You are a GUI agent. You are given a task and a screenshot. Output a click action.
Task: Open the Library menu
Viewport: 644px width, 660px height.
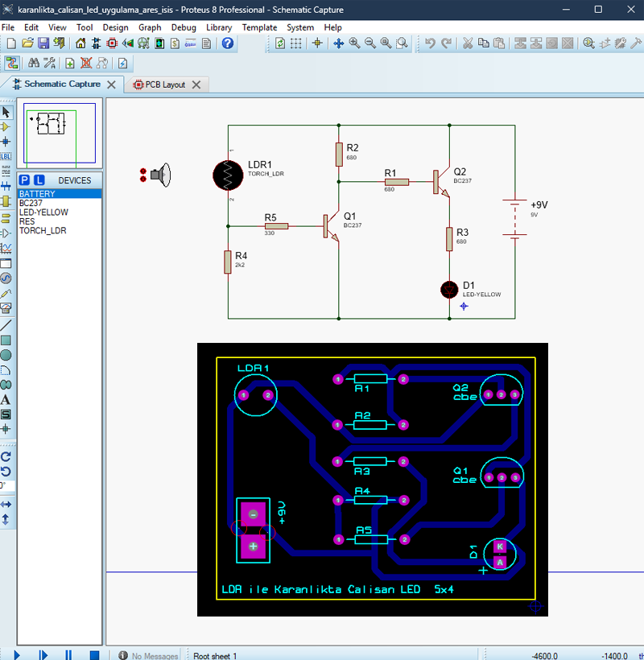[x=218, y=27]
